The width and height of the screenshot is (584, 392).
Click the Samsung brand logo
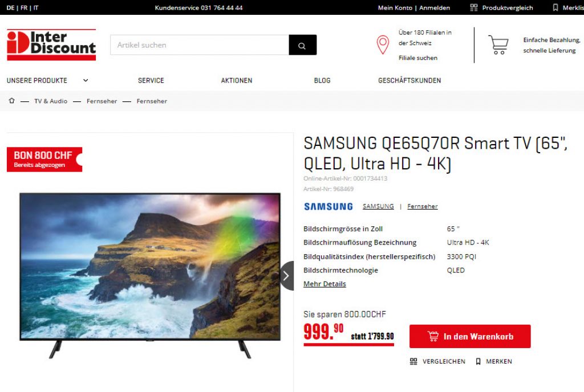(328, 206)
